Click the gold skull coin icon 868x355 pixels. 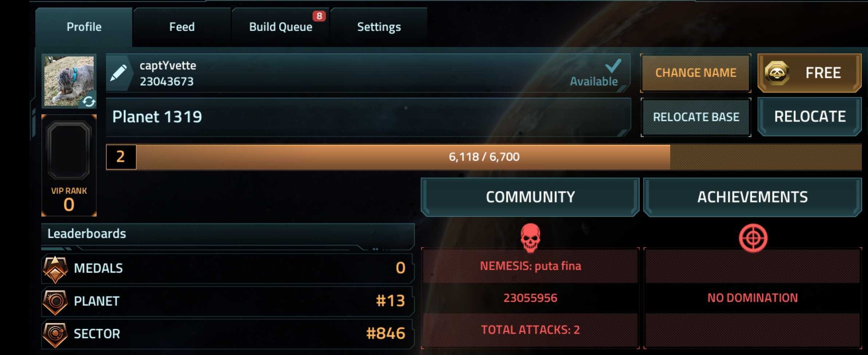coord(777,73)
